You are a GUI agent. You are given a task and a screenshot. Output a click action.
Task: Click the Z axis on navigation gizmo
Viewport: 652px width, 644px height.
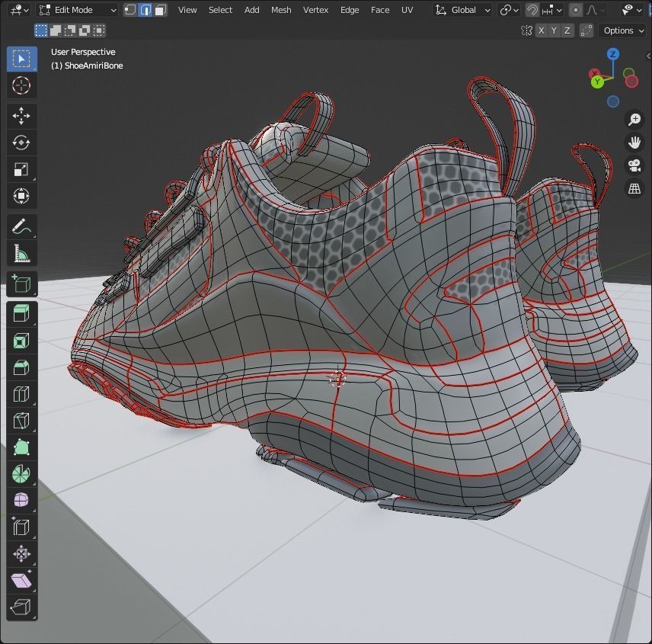[612, 55]
